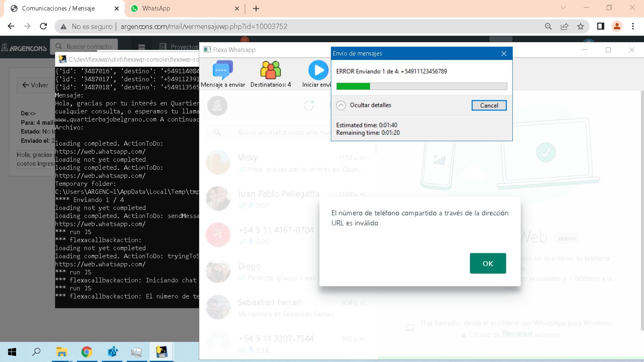Open the +54 9 11 4161-0704 chat

pos(288,235)
